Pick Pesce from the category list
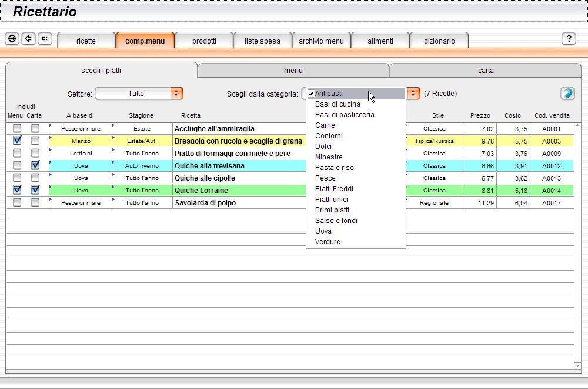 [356, 178]
